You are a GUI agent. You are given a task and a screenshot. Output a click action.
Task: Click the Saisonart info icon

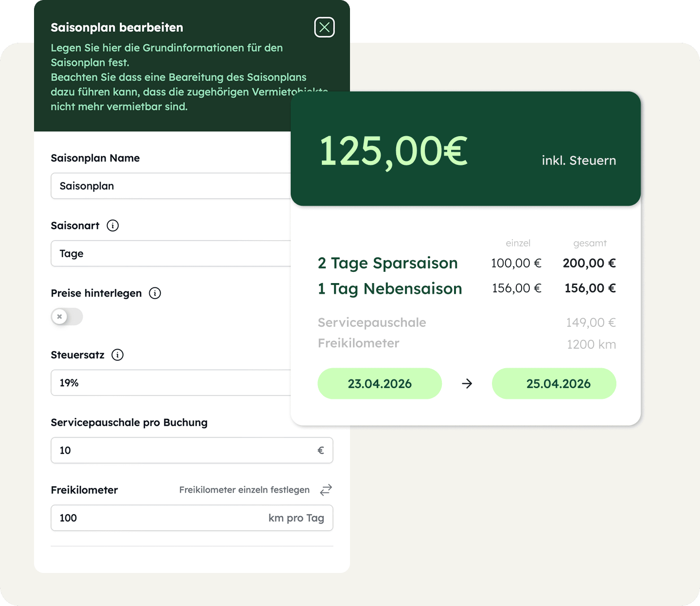tap(113, 226)
